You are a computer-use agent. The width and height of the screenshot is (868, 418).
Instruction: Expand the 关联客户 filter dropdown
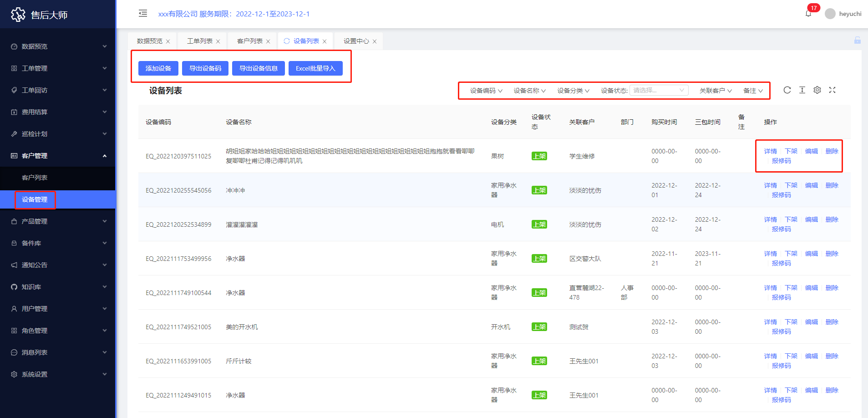715,91
